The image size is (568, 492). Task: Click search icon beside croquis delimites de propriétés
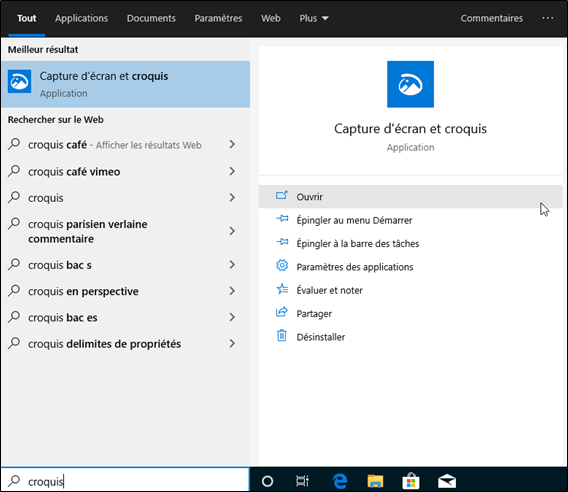[x=14, y=343]
